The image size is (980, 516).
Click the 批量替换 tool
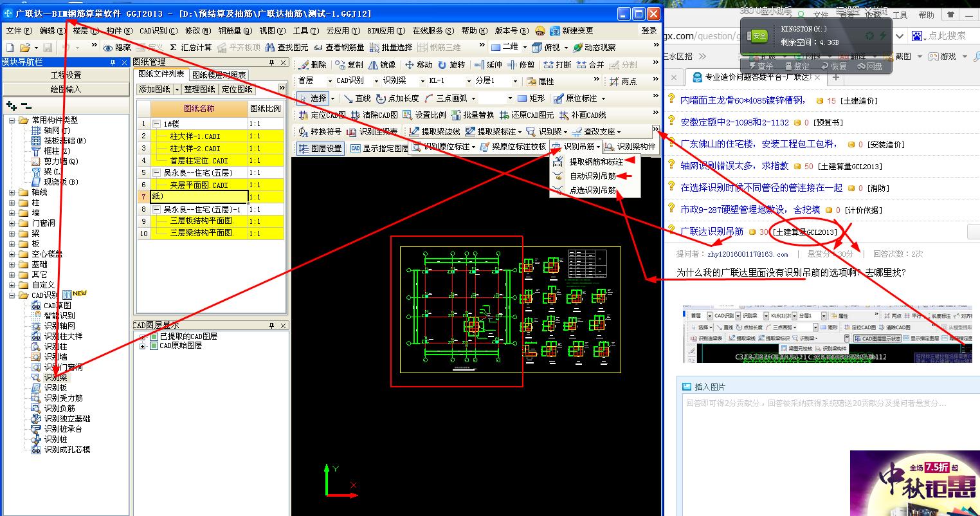[473, 115]
